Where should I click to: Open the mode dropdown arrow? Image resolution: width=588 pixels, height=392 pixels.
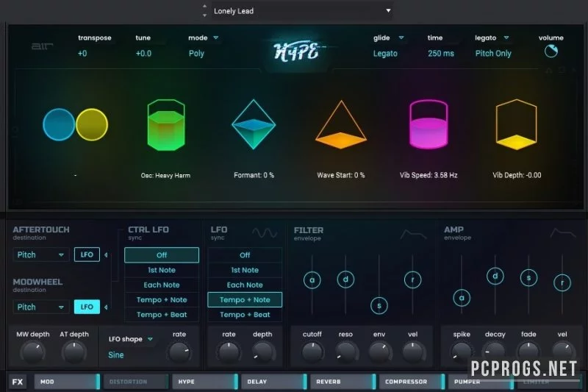point(216,38)
